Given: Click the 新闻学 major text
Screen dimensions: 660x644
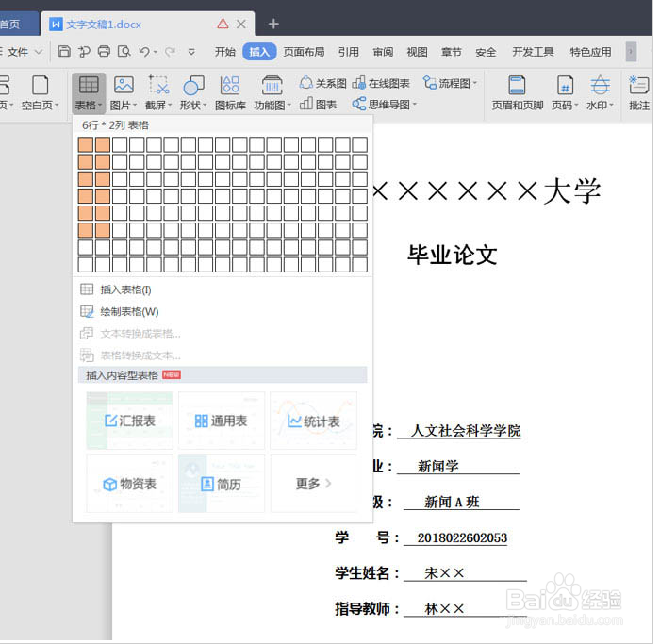Looking at the screenshot, I should [437, 466].
